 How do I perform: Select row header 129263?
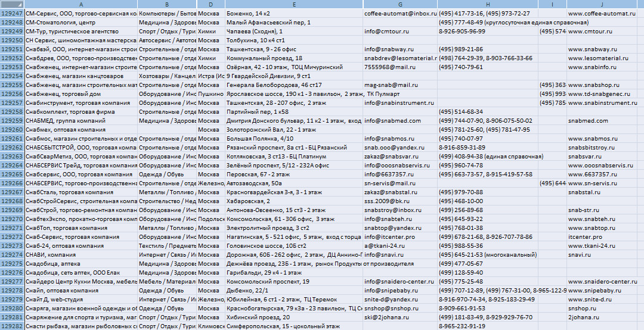tap(12, 157)
